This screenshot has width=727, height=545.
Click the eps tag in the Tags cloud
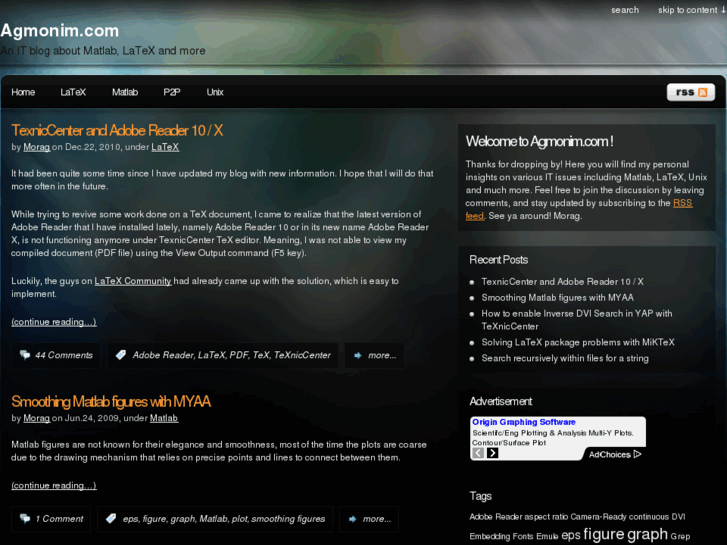coord(571,536)
